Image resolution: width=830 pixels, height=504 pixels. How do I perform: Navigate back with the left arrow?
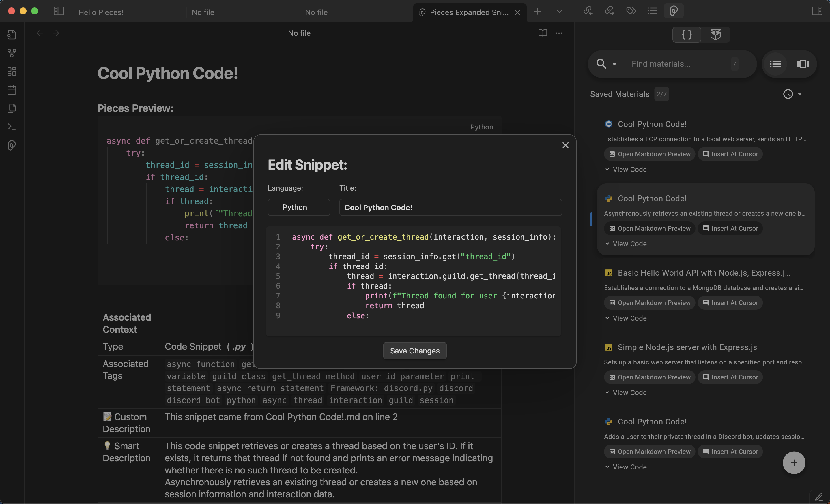click(40, 33)
